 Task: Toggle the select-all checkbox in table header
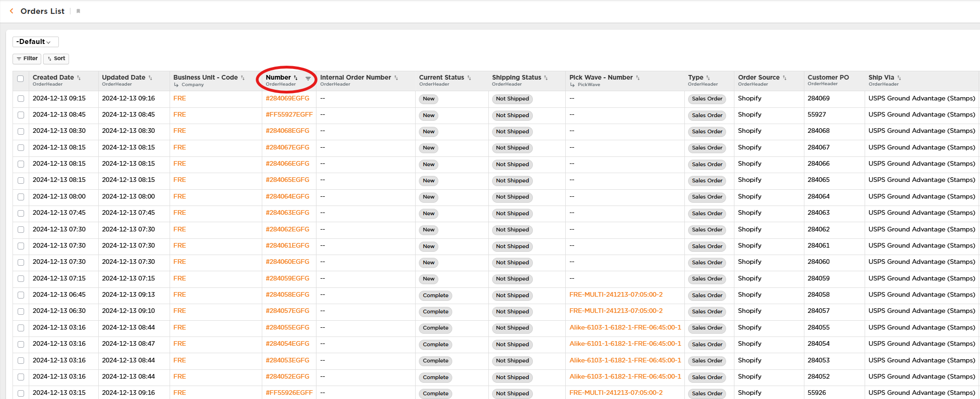(20, 79)
